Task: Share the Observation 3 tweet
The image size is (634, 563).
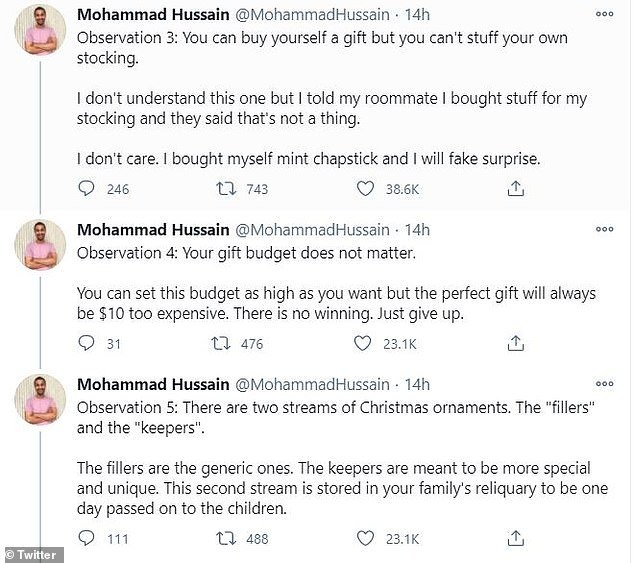Action: pos(516,187)
